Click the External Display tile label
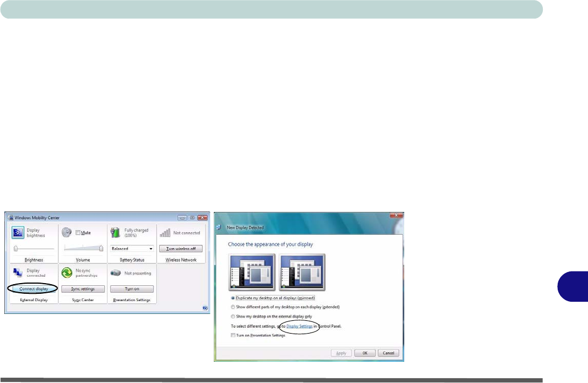The image size is (588, 383). point(34,300)
